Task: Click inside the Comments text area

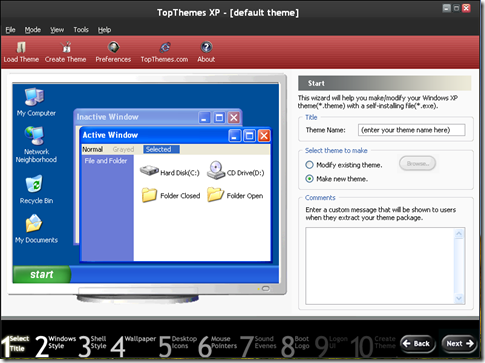Action: pos(380,266)
